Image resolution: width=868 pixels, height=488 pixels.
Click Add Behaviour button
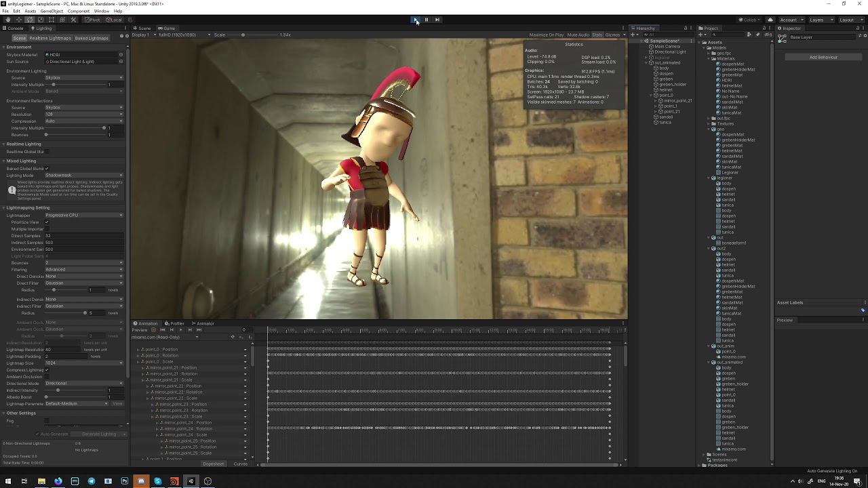[x=823, y=57]
